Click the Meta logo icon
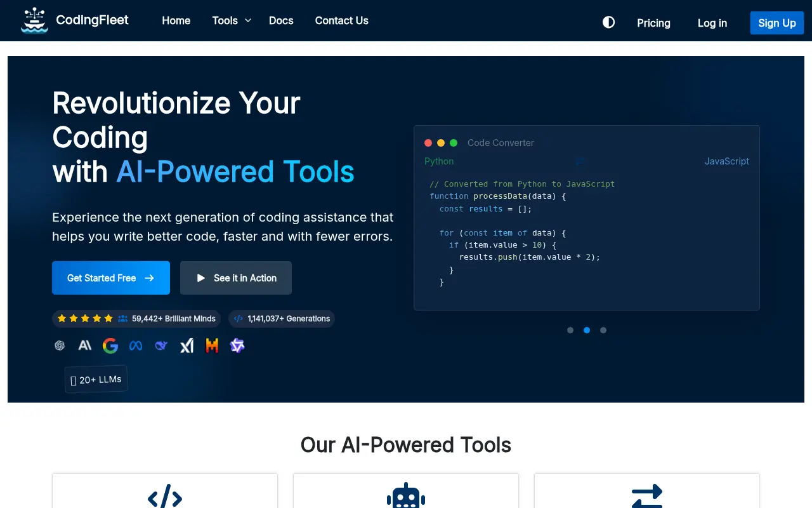Image resolution: width=812 pixels, height=508 pixels. [x=136, y=345]
